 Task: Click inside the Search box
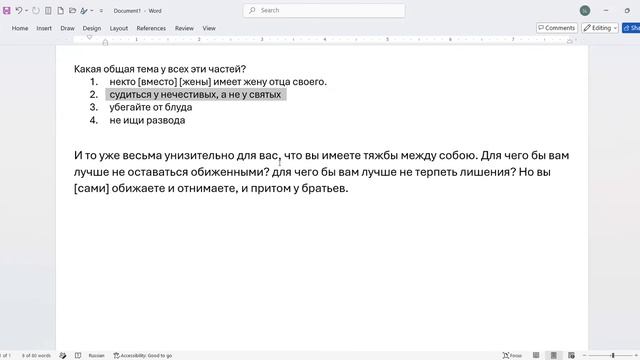click(x=324, y=11)
